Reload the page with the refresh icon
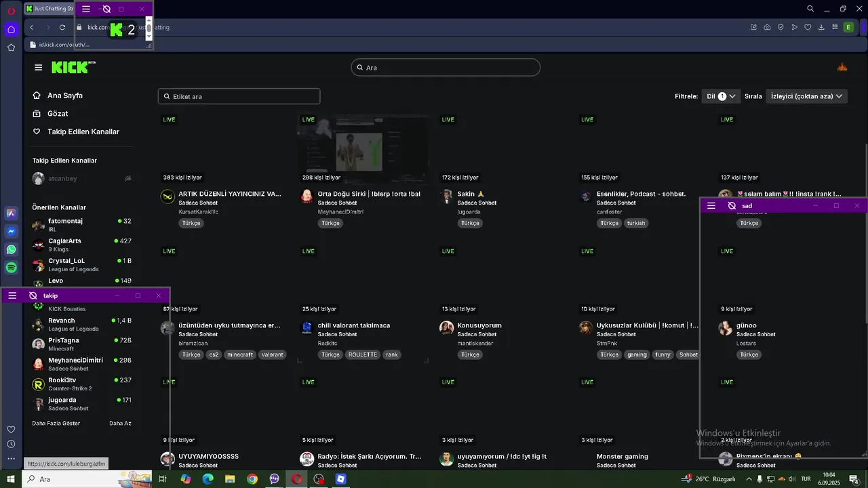This screenshot has width=868, height=488. tap(62, 27)
